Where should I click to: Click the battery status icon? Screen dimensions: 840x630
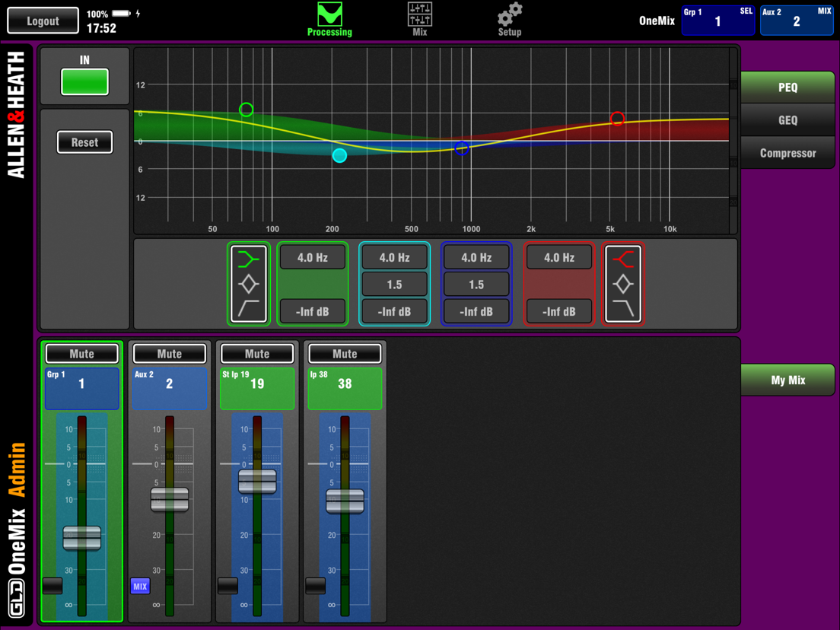pyautogui.click(x=121, y=14)
